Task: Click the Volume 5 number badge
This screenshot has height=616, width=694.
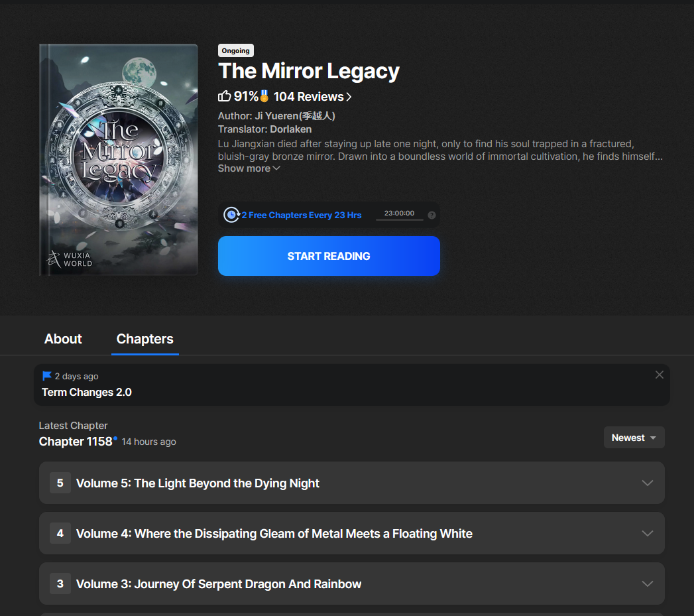Action: coord(60,483)
